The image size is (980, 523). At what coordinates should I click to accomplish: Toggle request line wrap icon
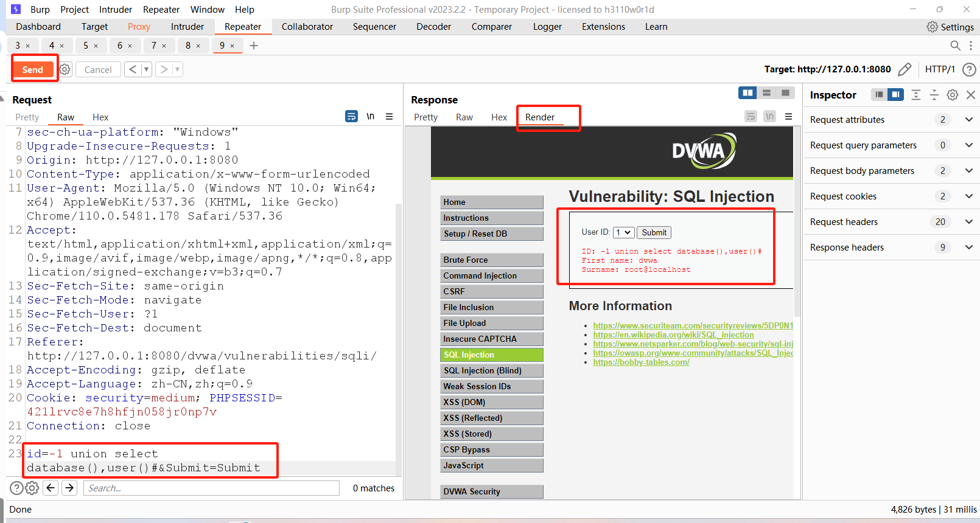click(352, 116)
